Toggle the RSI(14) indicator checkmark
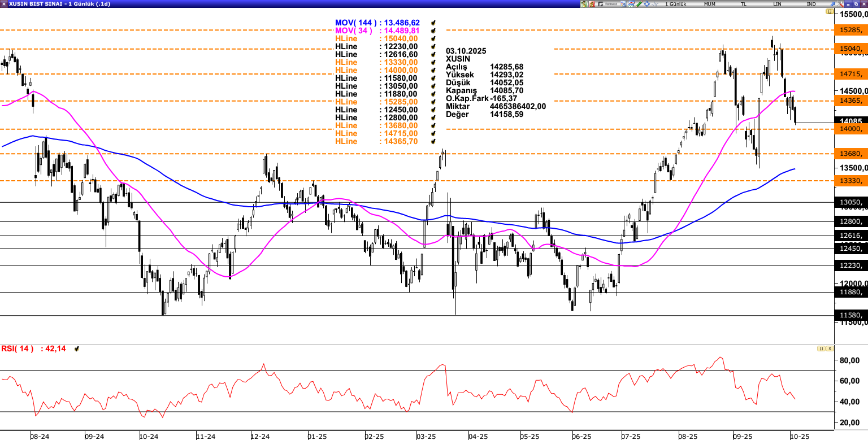 click(x=76, y=349)
